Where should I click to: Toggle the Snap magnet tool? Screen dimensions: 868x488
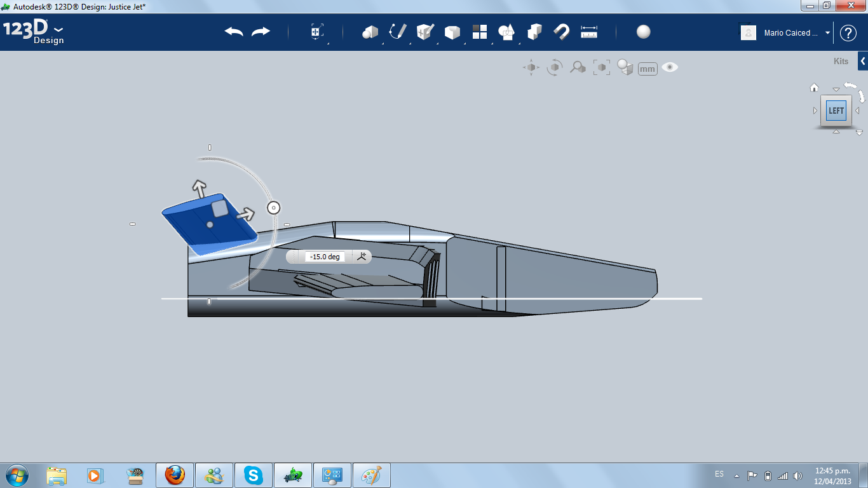(561, 32)
